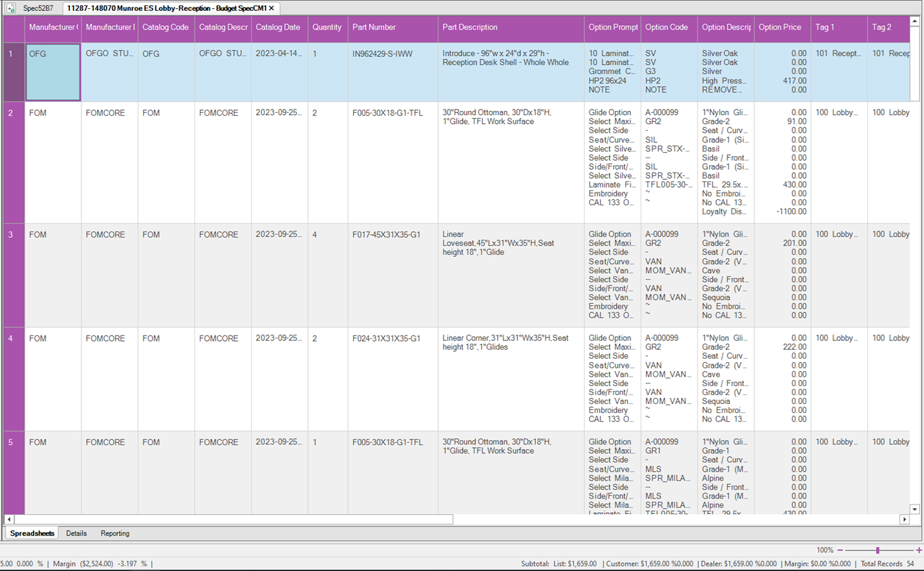The image size is (924, 571).
Task: Zoom in with the plus icon
Action: coord(919,550)
